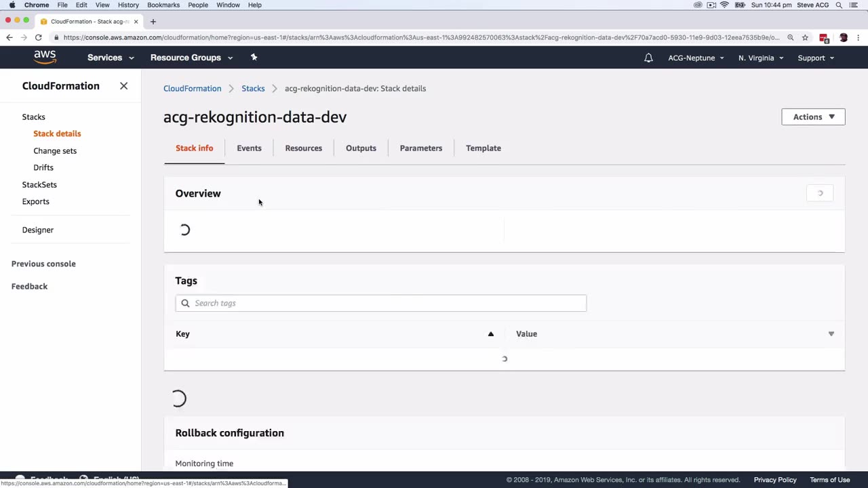
Task: Open Change sets in sidebar
Action: [55, 150]
